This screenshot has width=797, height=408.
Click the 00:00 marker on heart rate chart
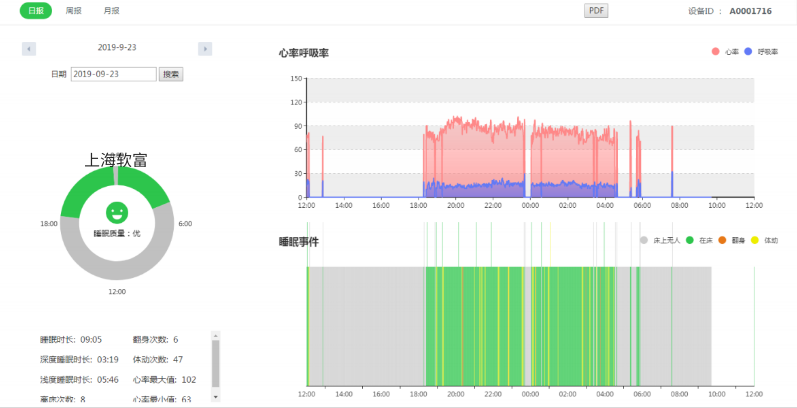(x=530, y=206)
